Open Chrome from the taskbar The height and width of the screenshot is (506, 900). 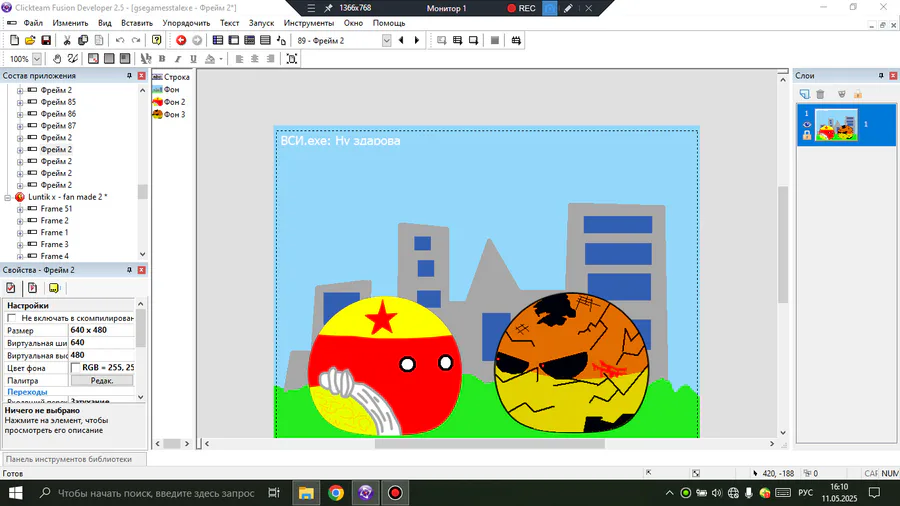[x=336, y=493]
